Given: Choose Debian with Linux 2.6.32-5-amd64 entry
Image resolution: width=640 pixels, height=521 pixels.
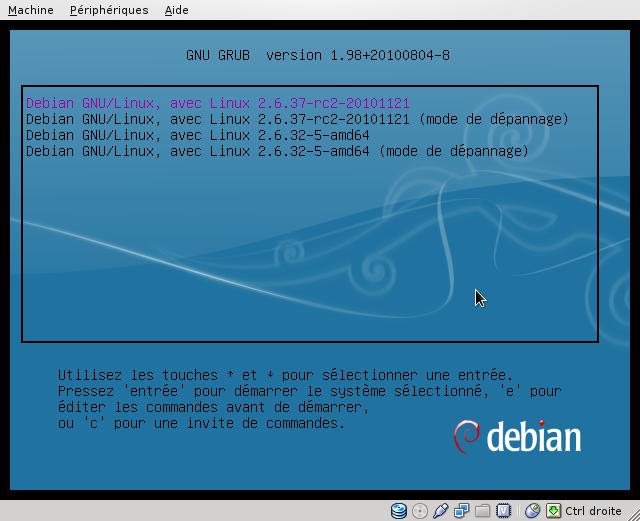Looking at the screenshot, I should pyautogui.click(x=197, y=135).
